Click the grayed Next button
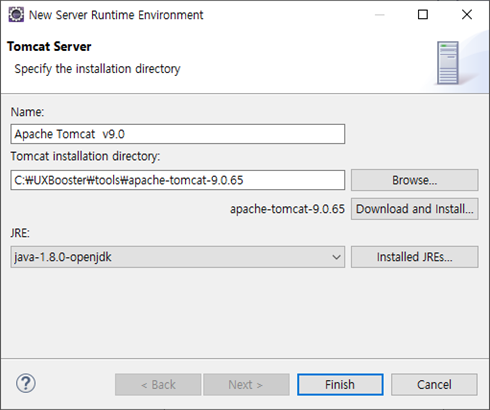490x410 pixels. point(246,385)
